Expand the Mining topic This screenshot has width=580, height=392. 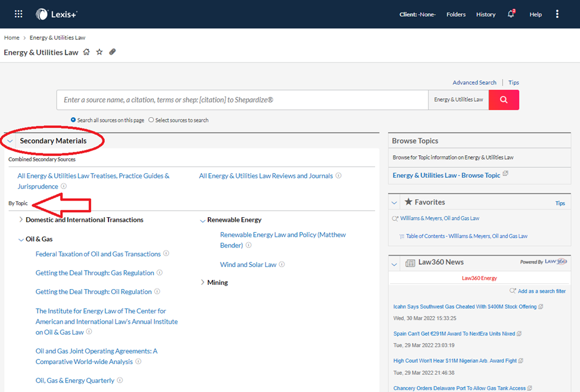[202, 283]
